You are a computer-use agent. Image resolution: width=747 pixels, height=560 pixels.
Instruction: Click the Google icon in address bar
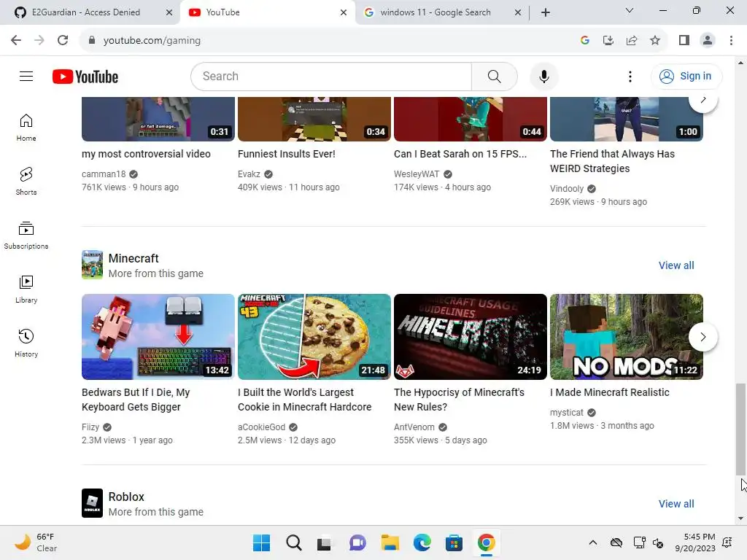pos(585,41)
